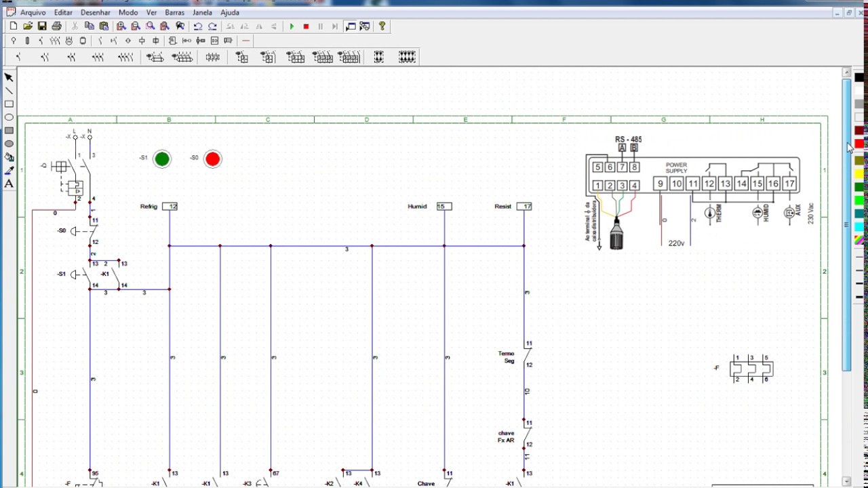Redo the last action
Screen dimensions: 868x488
coord(212,26)
